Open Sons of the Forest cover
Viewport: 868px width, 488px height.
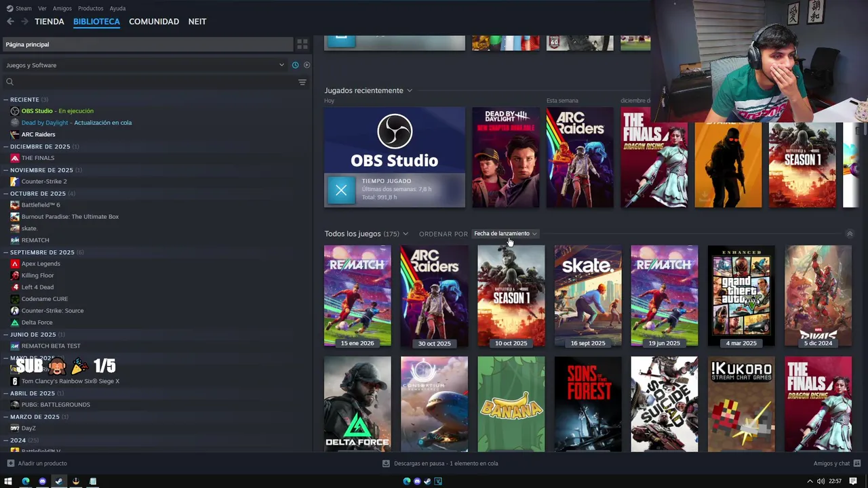click(588, 404)
